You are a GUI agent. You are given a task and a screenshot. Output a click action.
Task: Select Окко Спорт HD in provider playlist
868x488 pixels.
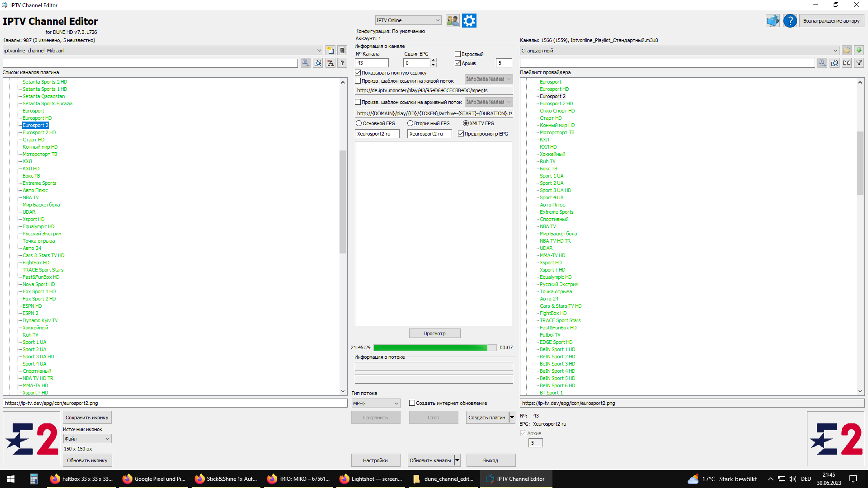(557, 111)
